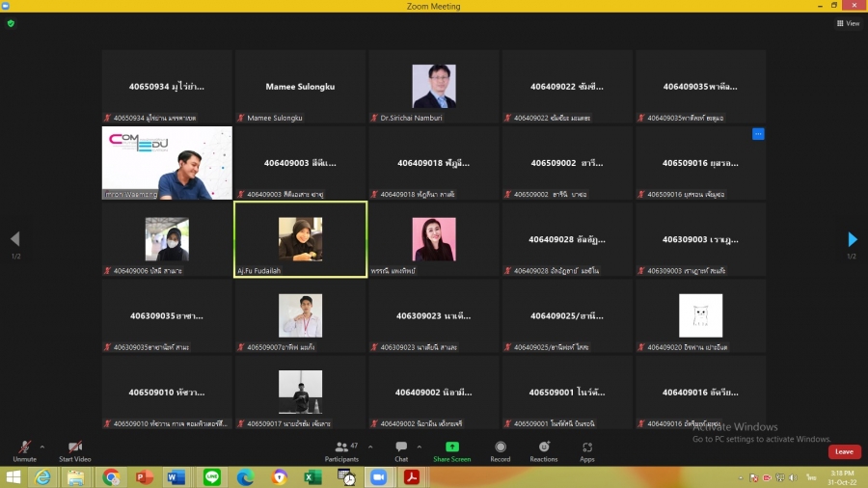Select the Aj.Fu Fudailah highlighted tile
This screenshot has width=868, height=488.
pos(300,239)
